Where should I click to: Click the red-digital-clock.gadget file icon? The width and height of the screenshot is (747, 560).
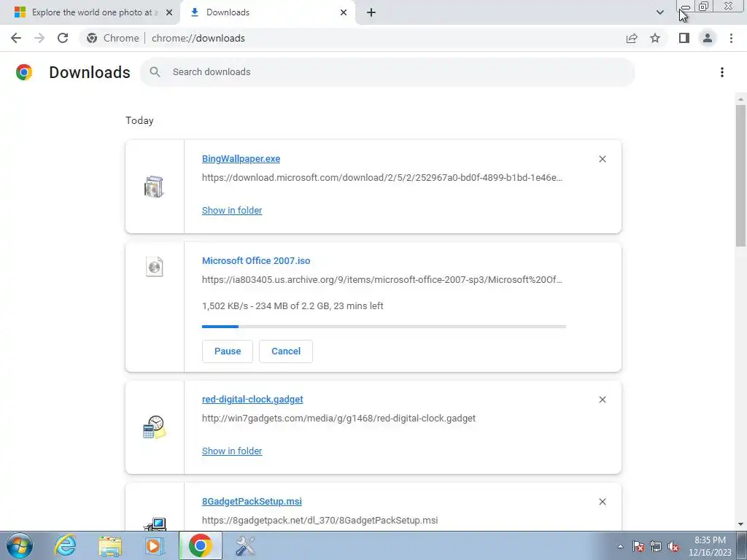(155, 427)
